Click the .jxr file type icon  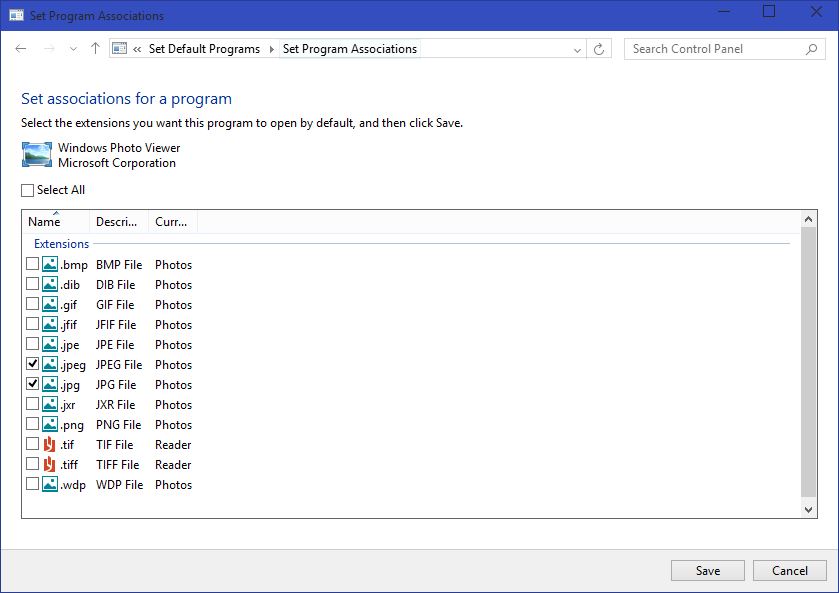(50, 404)
